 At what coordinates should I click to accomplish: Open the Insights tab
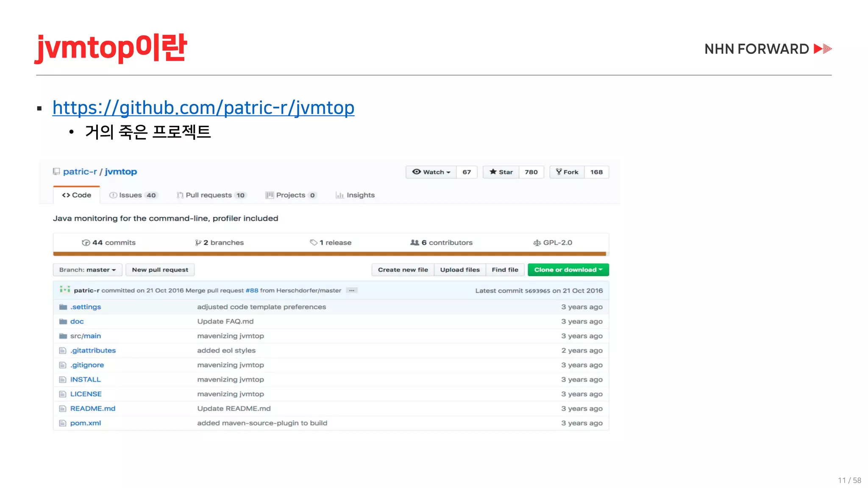(x=355, y=195)
